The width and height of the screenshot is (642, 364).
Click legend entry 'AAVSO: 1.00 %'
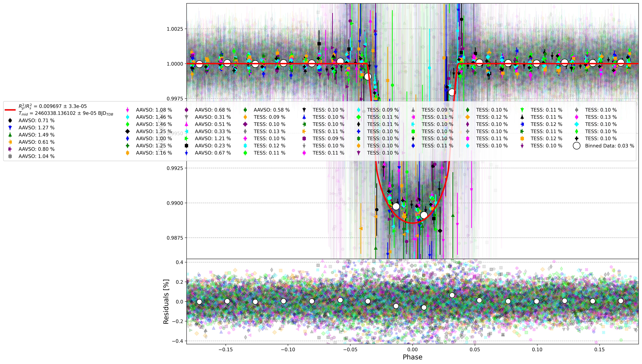pos(154,139)
